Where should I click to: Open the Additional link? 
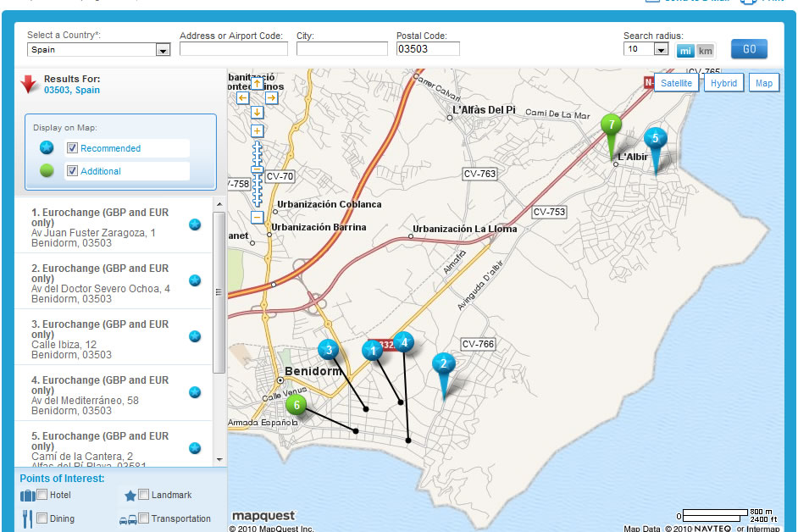101,171
